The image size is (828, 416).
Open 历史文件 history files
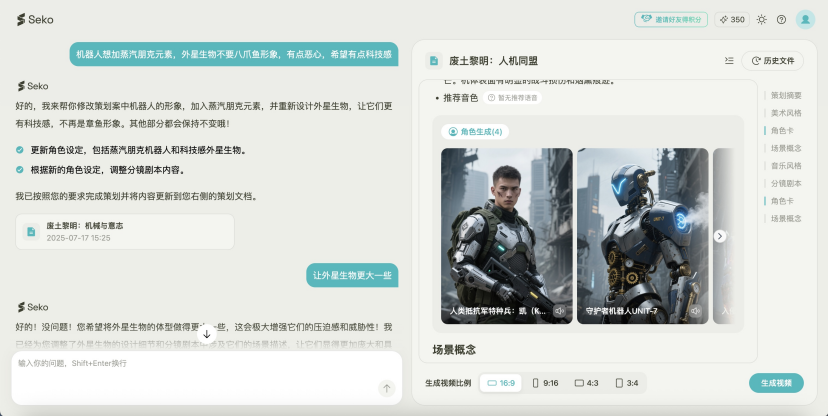tap(773, 61)
